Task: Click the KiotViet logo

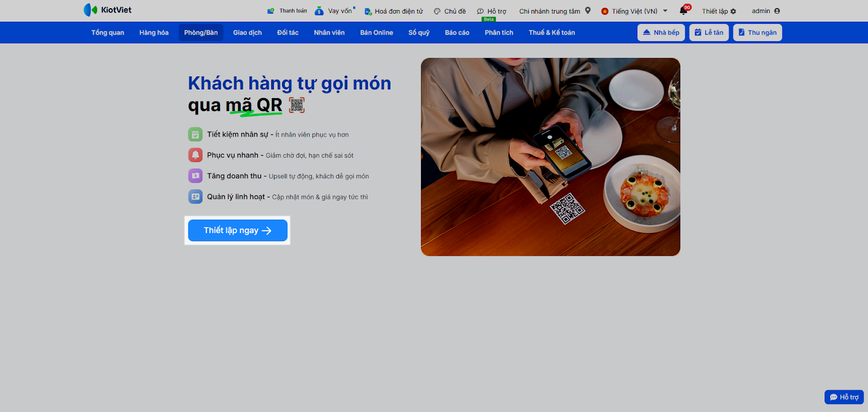Action: coord(107,10)
